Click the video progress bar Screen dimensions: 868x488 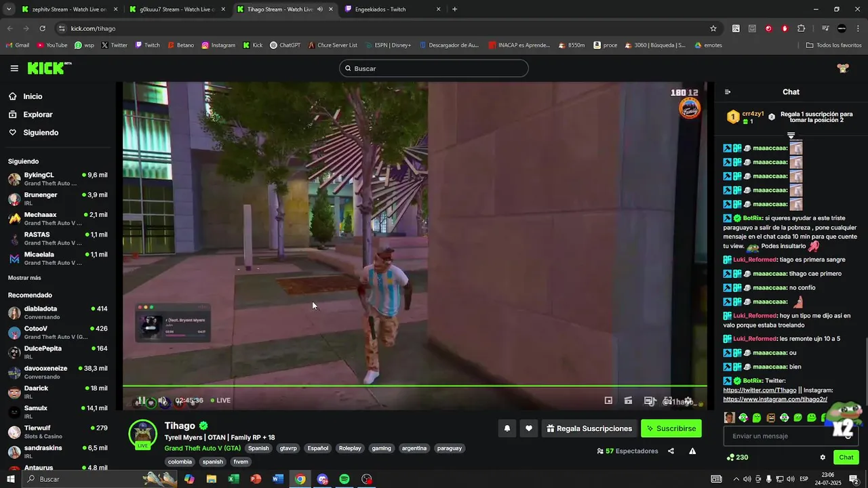(414, 386)
